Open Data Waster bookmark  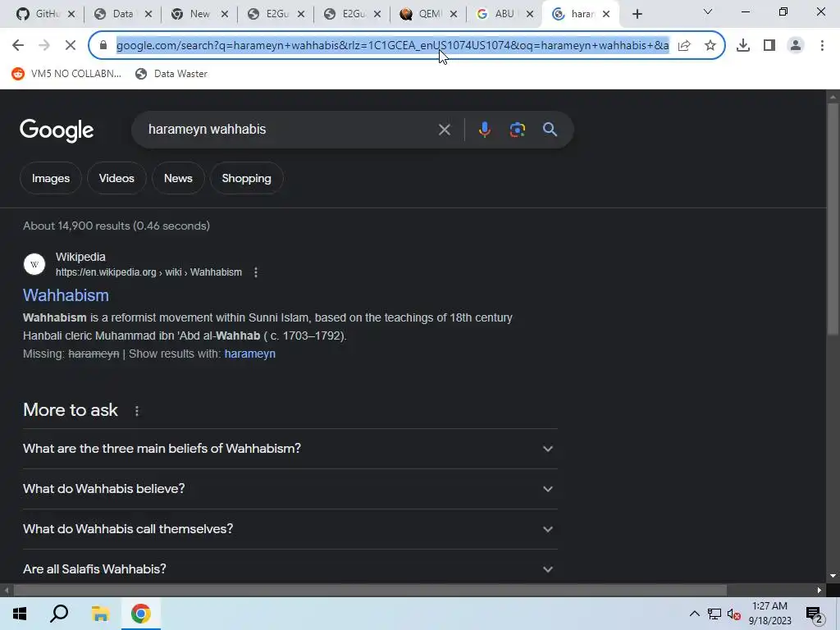coord(171,74)
